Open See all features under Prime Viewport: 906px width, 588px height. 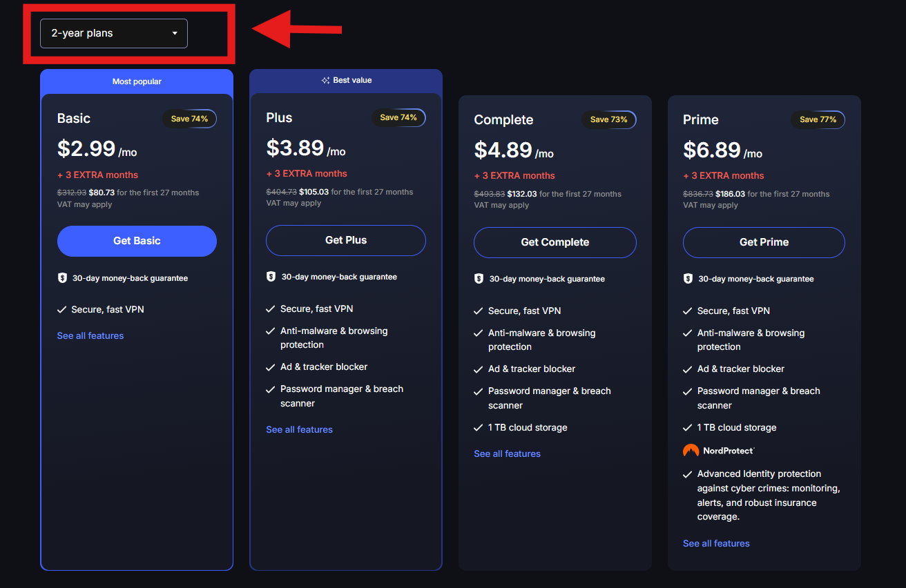tap(716, 543)
